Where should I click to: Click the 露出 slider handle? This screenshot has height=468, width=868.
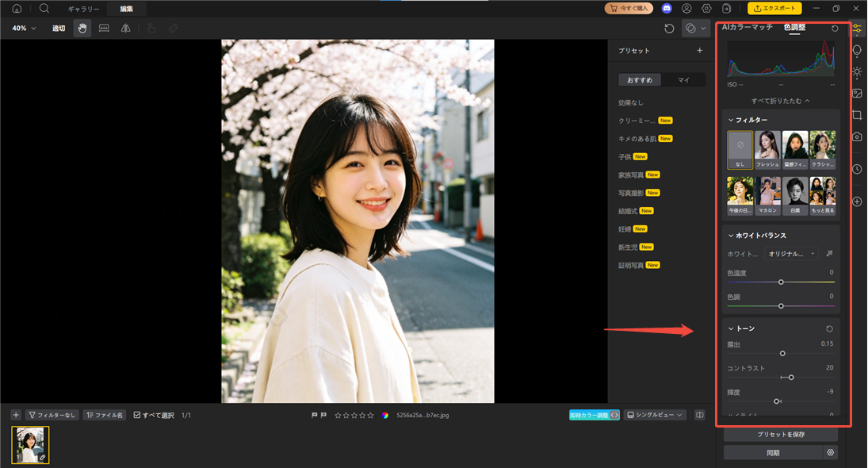(x=782, y=353)
